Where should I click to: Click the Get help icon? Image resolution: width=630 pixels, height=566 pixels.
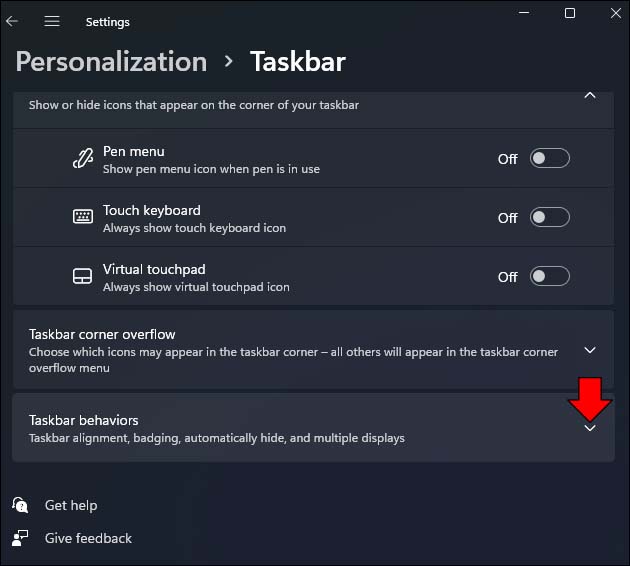coord(21,505)
